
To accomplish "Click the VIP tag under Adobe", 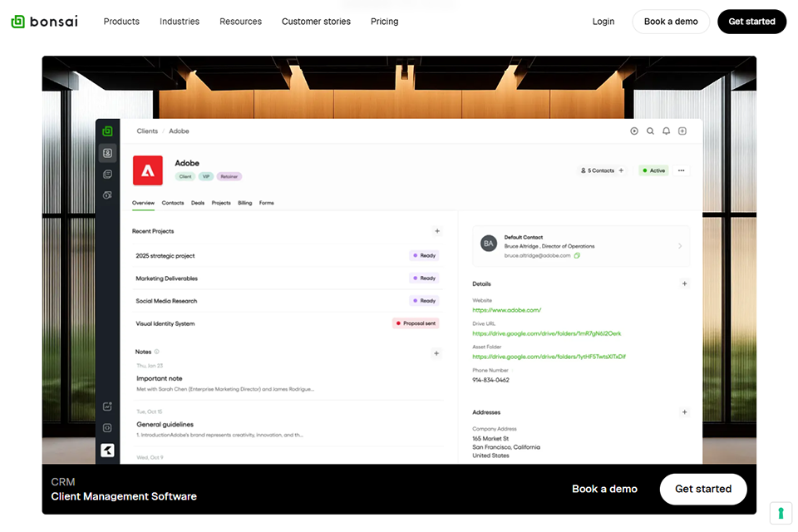I will pyautogui.click(x=206, y=177).
